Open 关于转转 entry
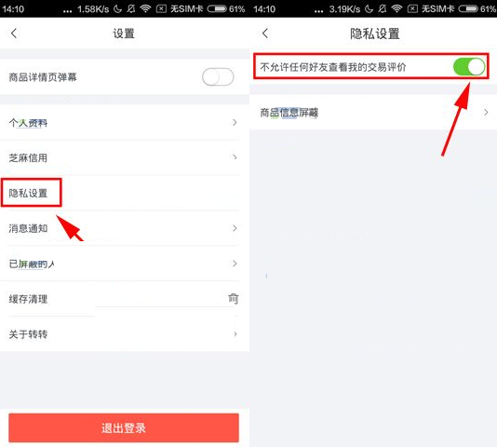 pos(125,334)
